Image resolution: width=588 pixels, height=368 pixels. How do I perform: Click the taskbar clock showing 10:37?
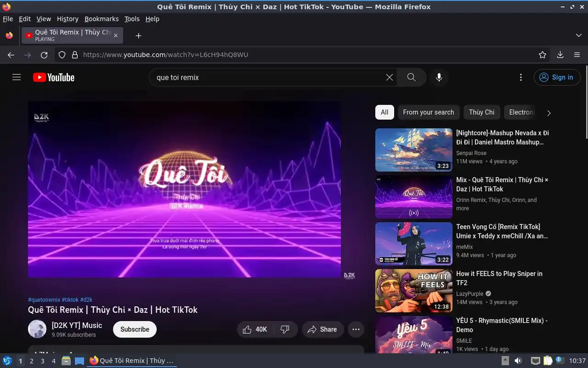click(577, 361)
